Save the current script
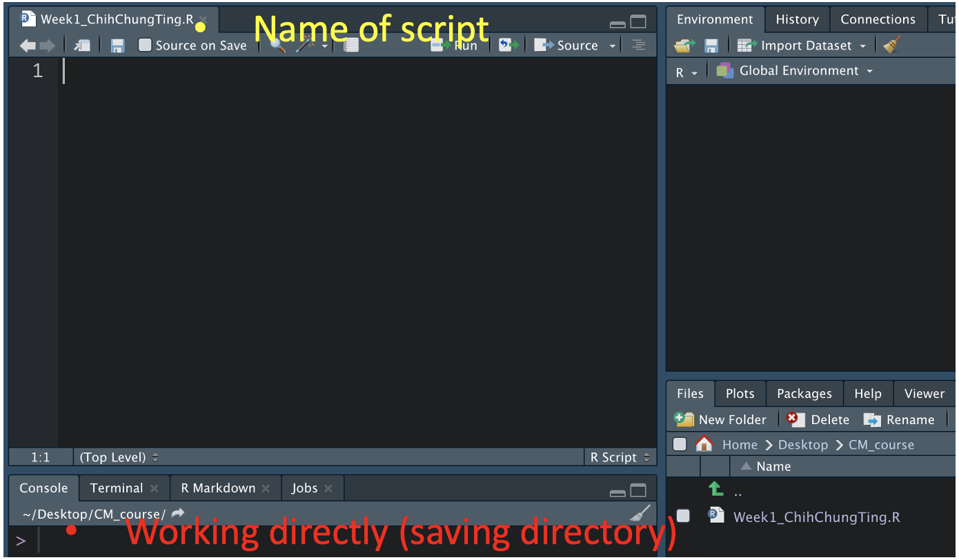 [x=117, y=46]
